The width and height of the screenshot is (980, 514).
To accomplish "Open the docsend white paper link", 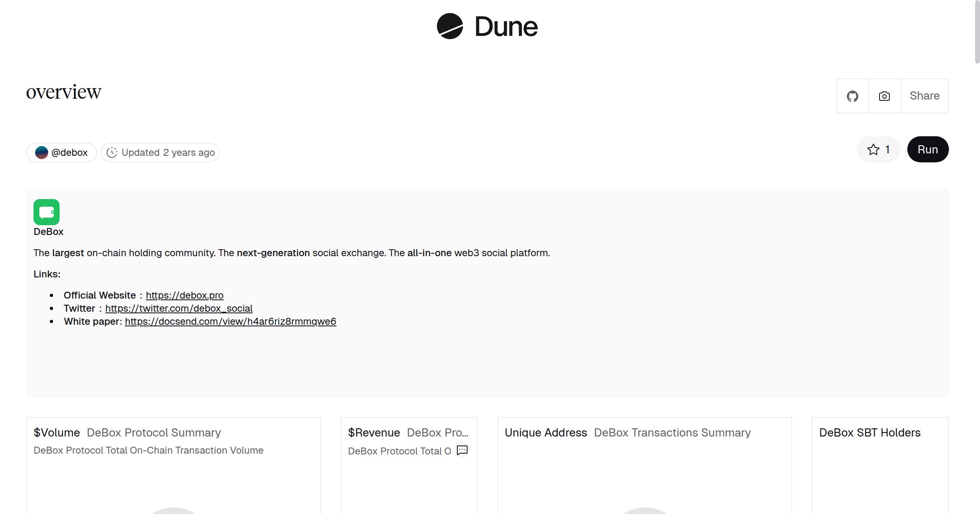I will click(230, 321).
